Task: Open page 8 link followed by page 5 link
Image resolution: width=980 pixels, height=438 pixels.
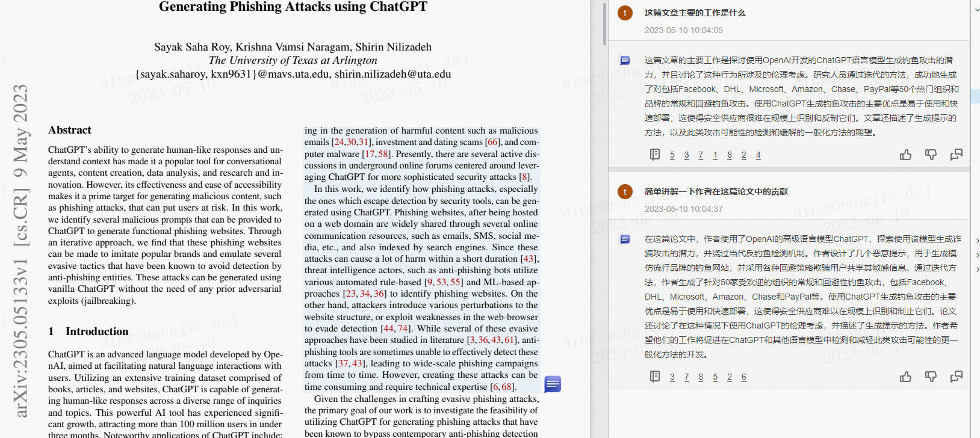Action: 701,377
